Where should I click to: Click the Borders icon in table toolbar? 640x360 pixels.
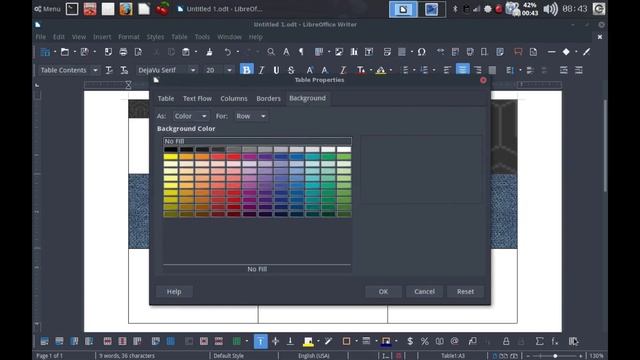click(x=346, y=341)
